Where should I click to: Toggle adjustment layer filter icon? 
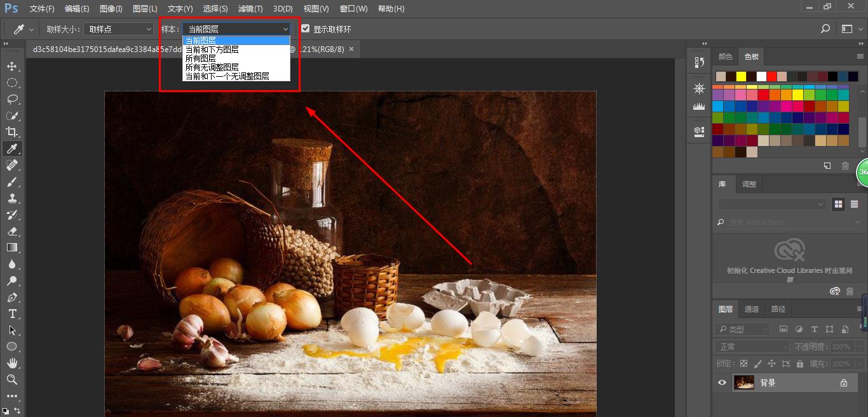pyautogui.click(x=799, y=329)
